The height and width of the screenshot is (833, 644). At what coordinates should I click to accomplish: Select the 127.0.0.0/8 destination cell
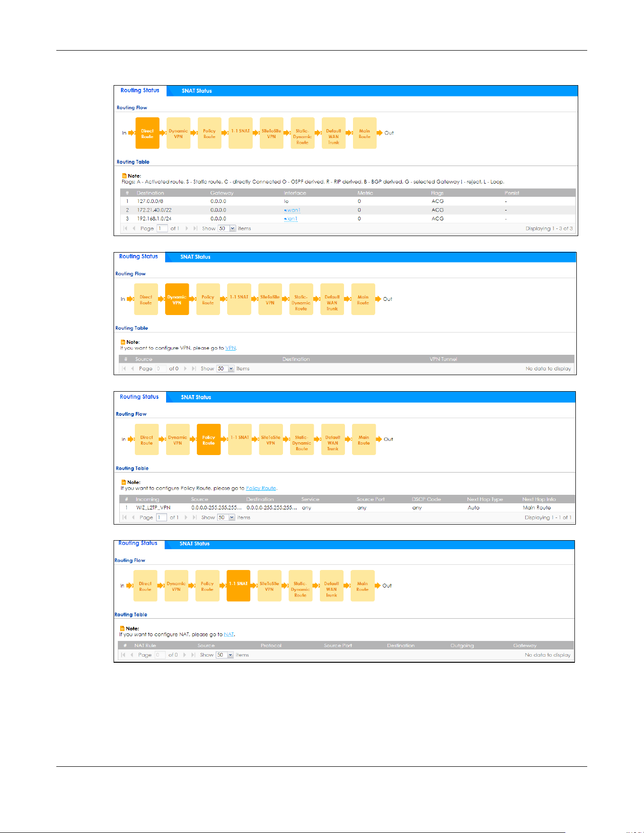click(x=150, y=202)
